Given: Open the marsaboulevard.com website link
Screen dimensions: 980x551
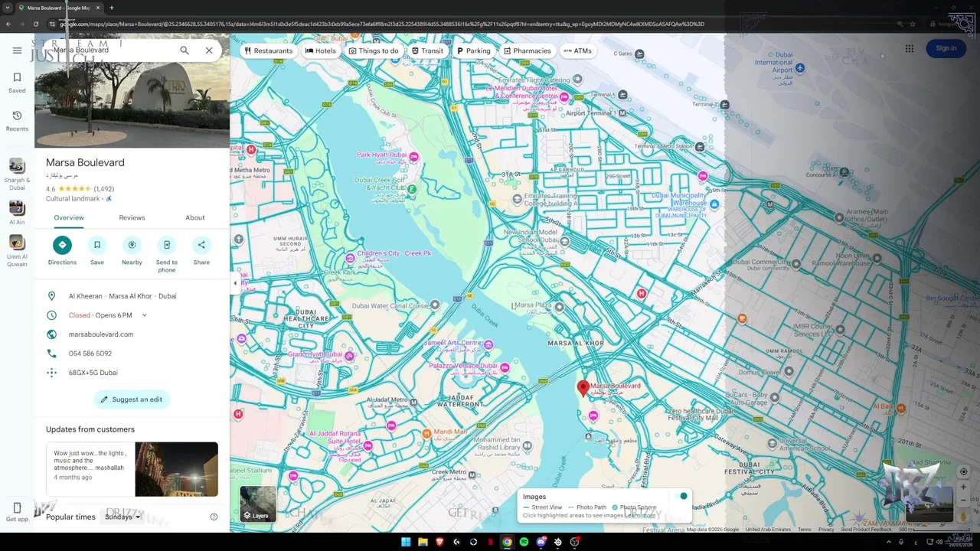Looking at the screenshot, I should pyautogui.click(x=101, y=334).
